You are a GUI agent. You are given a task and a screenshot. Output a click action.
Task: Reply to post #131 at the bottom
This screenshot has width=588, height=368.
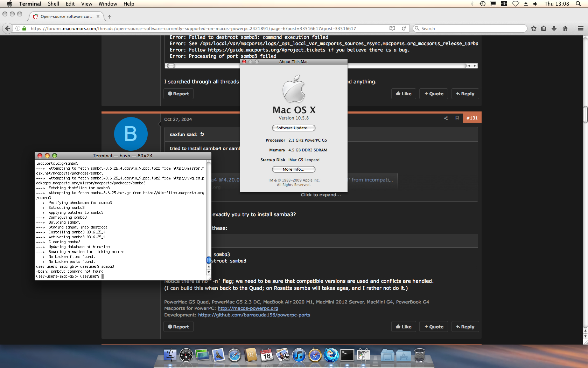(x=465, y=327)
